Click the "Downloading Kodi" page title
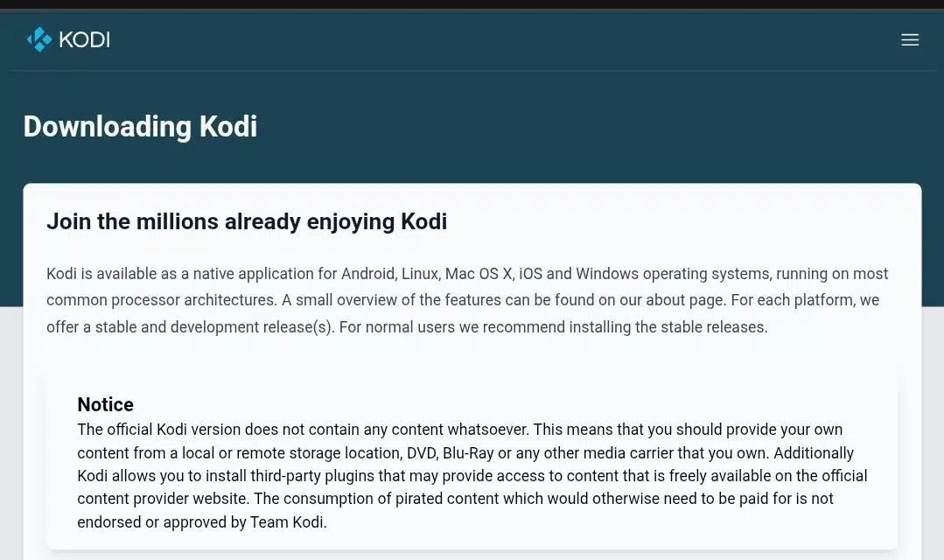Image resolution: width=944 pixels, height=560 pixels. (x=140, y=127)
